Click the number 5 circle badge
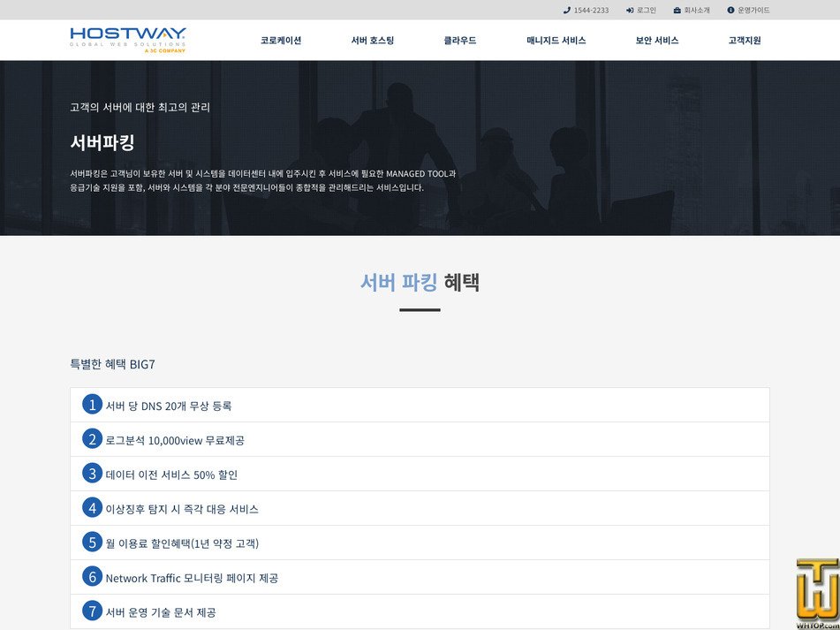The width and height of the screenshot is (840, 630). 92,542
